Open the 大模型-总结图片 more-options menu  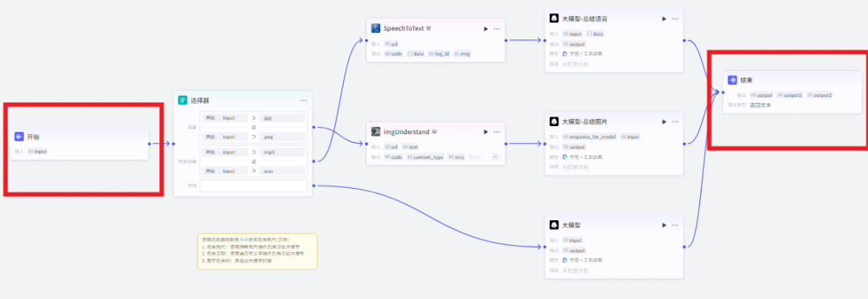tap(675, 122)
